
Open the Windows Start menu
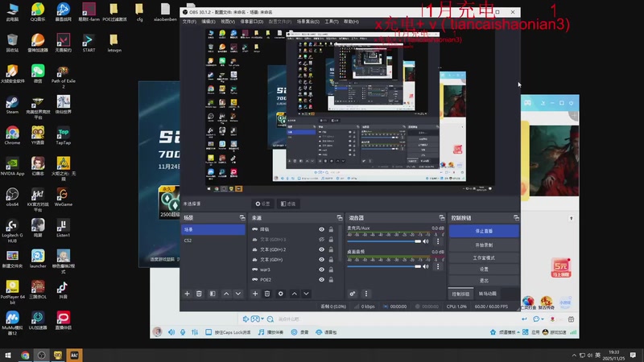point(8,356)
